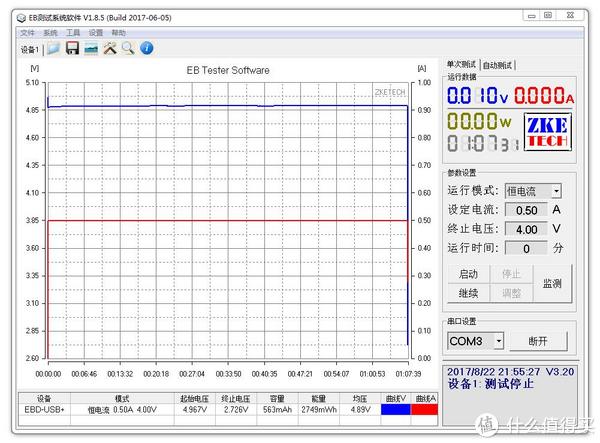Select the EBD-USB+ device cell

[x=44, y=409]
